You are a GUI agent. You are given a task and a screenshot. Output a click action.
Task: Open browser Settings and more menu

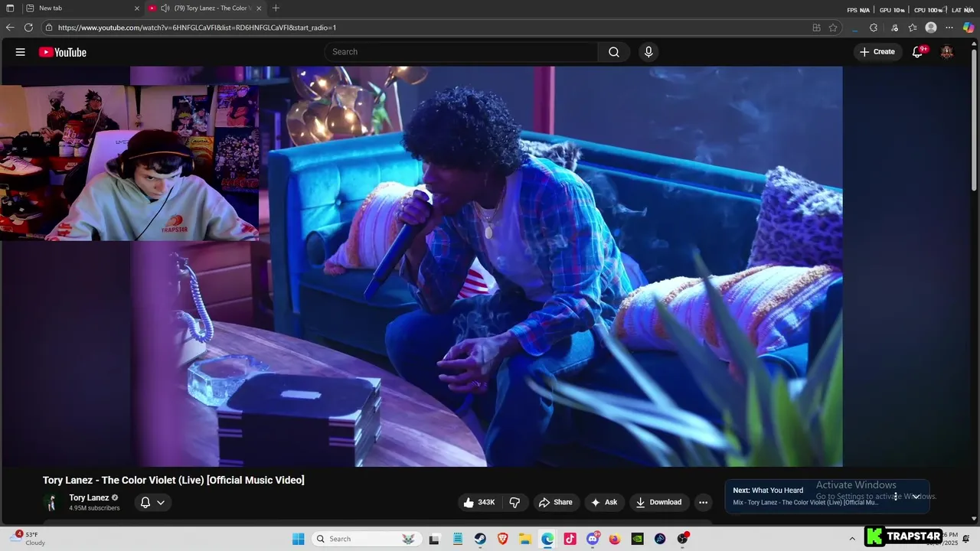coord(949,28)
